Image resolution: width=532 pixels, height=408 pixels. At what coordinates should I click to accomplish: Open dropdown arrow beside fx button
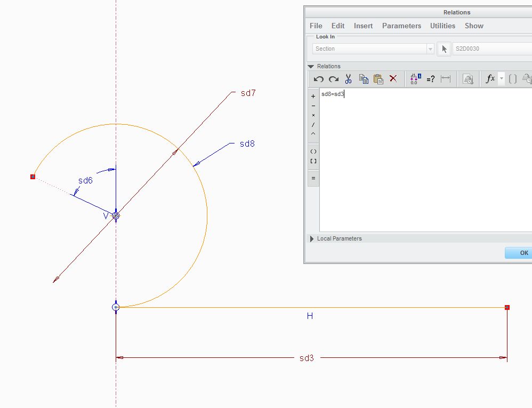pyautogui.click(x=502, y=79)
